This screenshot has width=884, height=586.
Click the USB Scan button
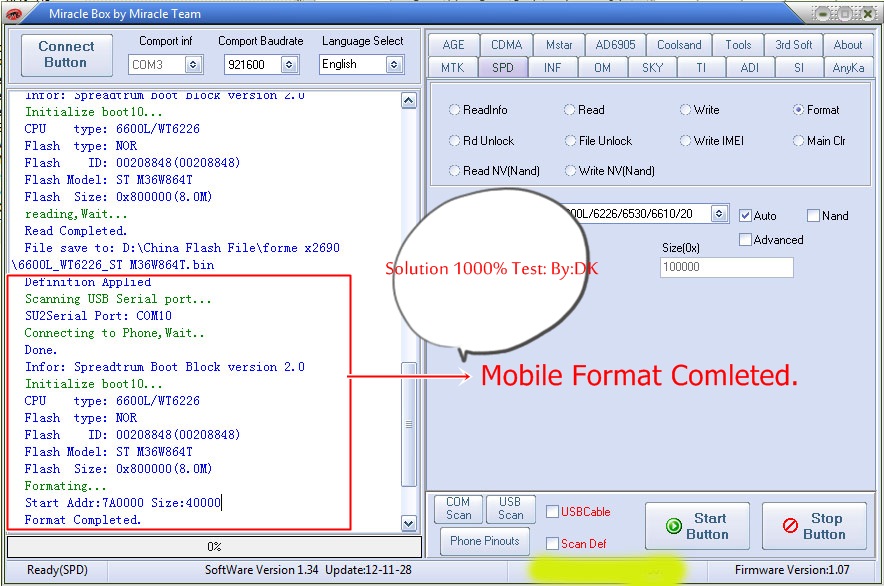tap(510, 510)
